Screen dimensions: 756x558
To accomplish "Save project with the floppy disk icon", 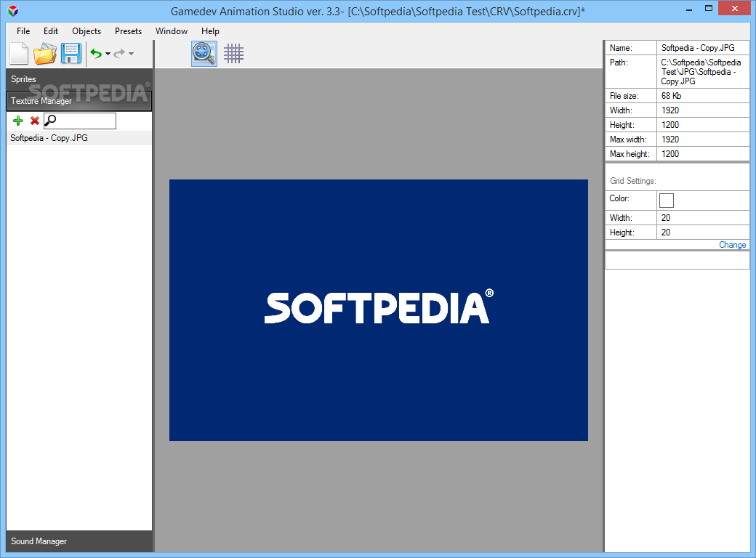I will tap(71, 54).
